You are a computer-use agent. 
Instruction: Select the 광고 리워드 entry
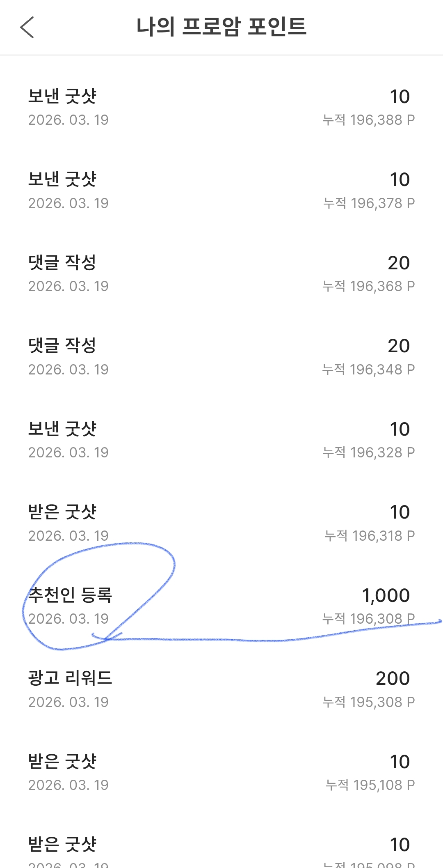(x=70, y=678)
